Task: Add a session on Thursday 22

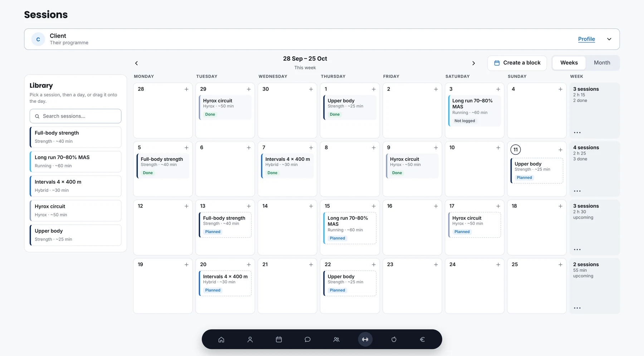Action: pyautogui.click(x=374, y=265)
